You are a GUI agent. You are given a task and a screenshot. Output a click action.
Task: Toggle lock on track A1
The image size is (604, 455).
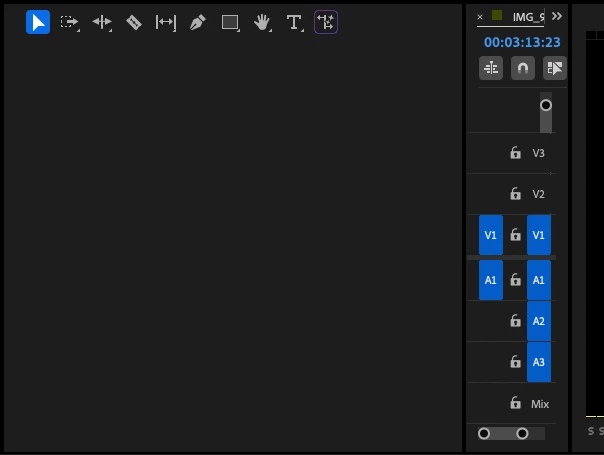[515, 280]
